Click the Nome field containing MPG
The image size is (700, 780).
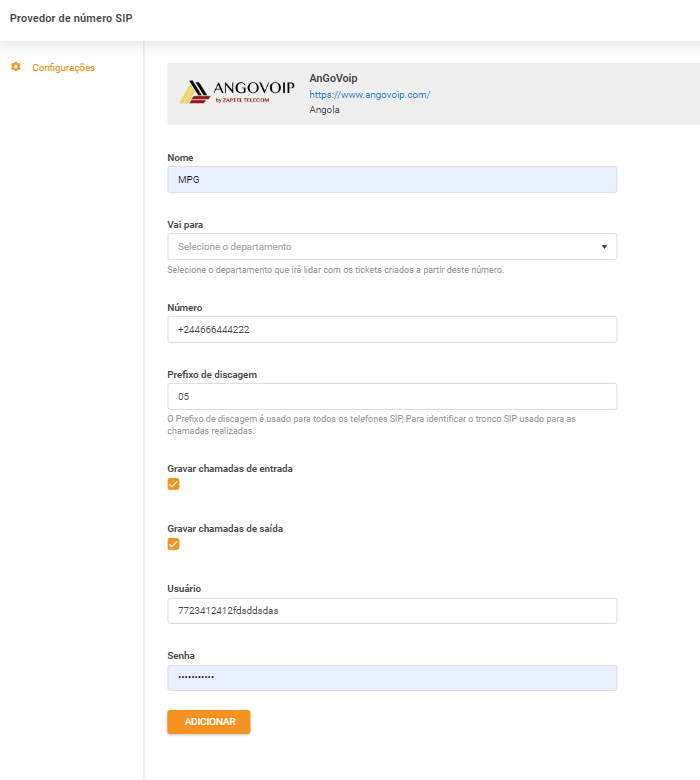[391, 179]
